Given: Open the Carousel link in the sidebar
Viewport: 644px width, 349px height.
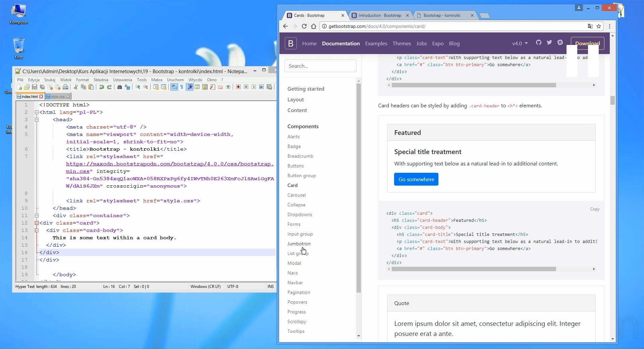Looking at the screenshot, I should pyautogui.click(x=297, y=195).
